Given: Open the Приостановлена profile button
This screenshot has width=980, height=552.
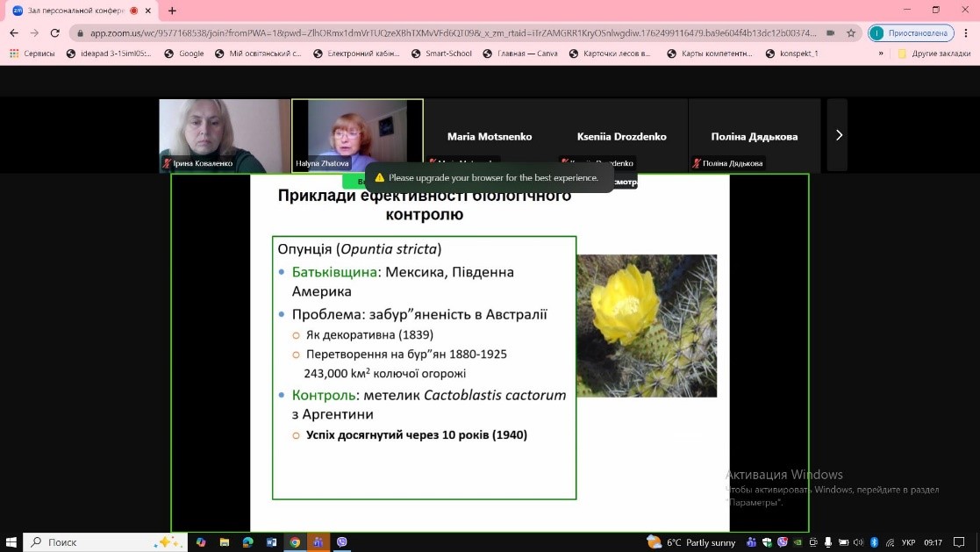Looking at the screenshot, I should point(912,33).
